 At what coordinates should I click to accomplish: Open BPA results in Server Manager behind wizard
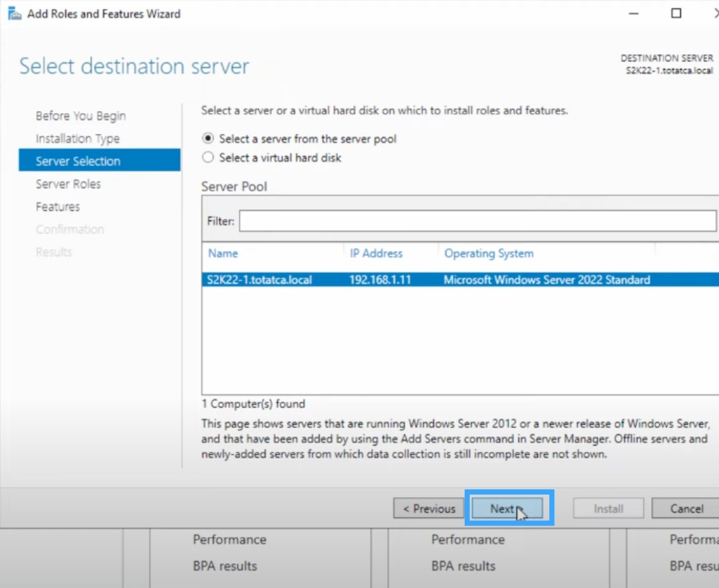tap(224, 566)
